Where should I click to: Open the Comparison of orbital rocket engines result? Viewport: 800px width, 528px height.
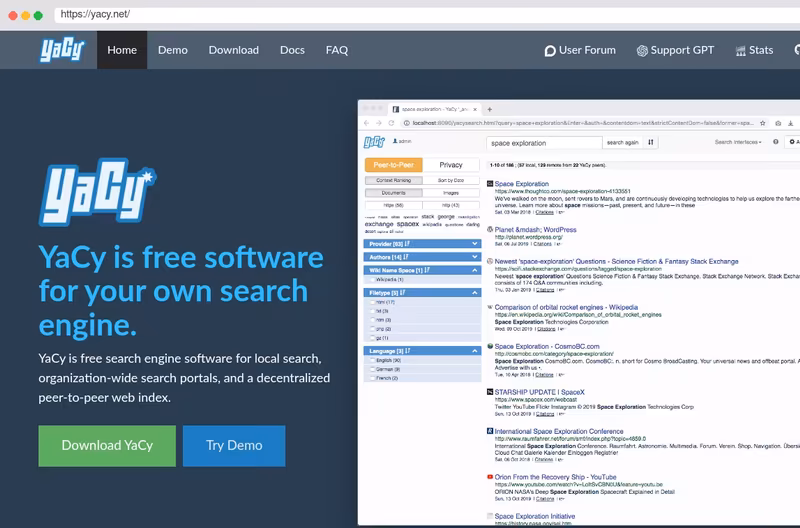click(566, 307)
